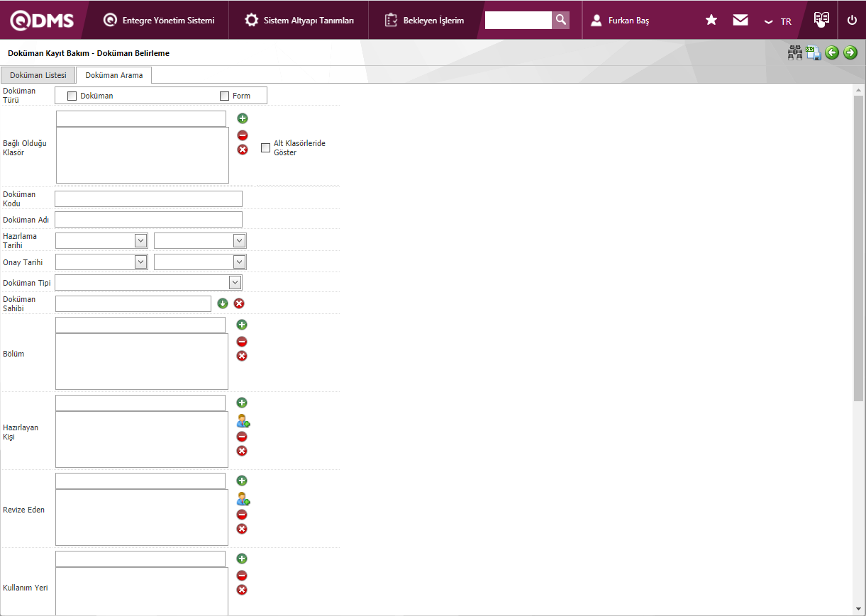Screen dimensions: 866x616
Task: Open first Hazırlama Tarihi date dropdown
Action: pos(140,241)
